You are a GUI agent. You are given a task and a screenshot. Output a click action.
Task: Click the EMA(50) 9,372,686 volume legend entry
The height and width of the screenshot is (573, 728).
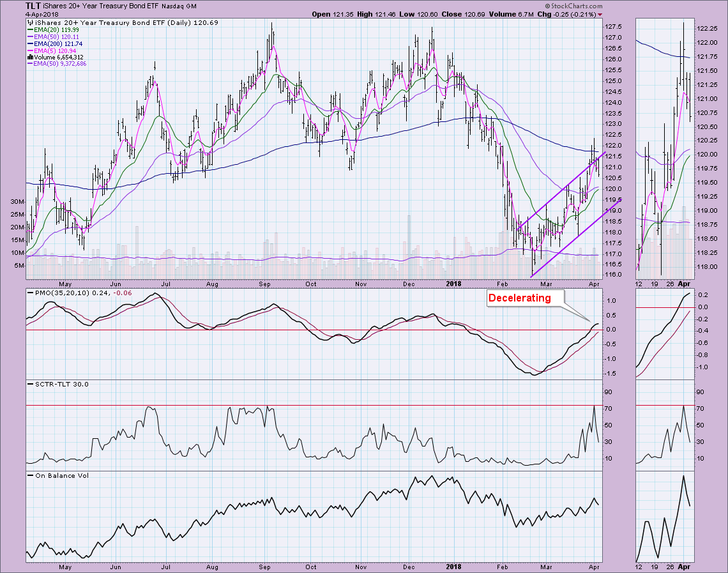(59, 64)
